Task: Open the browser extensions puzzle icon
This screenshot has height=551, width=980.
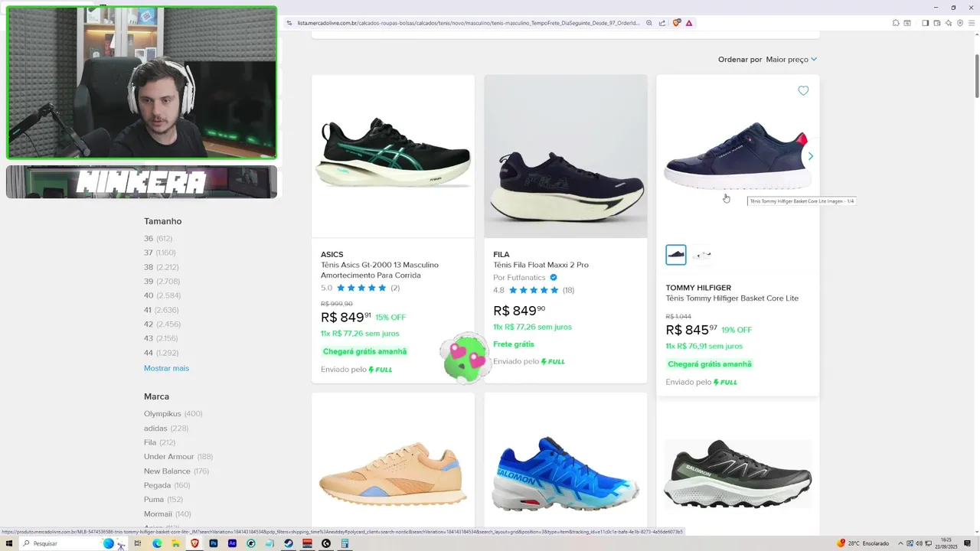Action: [896, 23]
